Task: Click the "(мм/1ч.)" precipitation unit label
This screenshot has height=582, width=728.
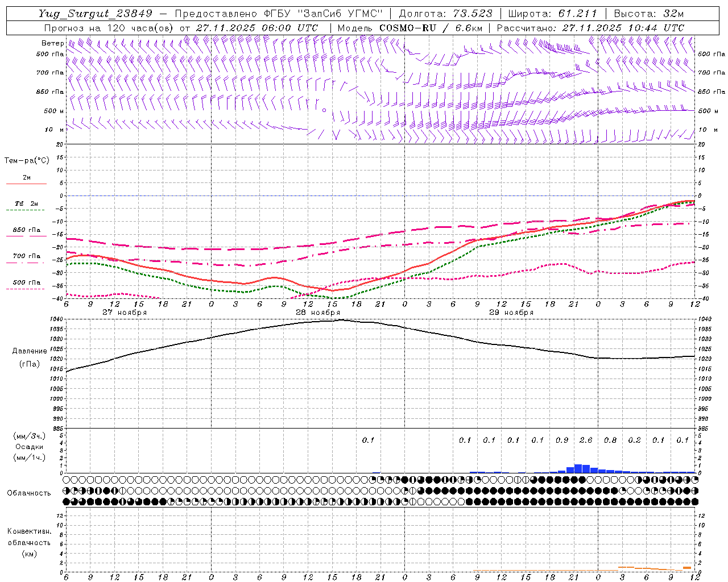Action: pos(30,458)
